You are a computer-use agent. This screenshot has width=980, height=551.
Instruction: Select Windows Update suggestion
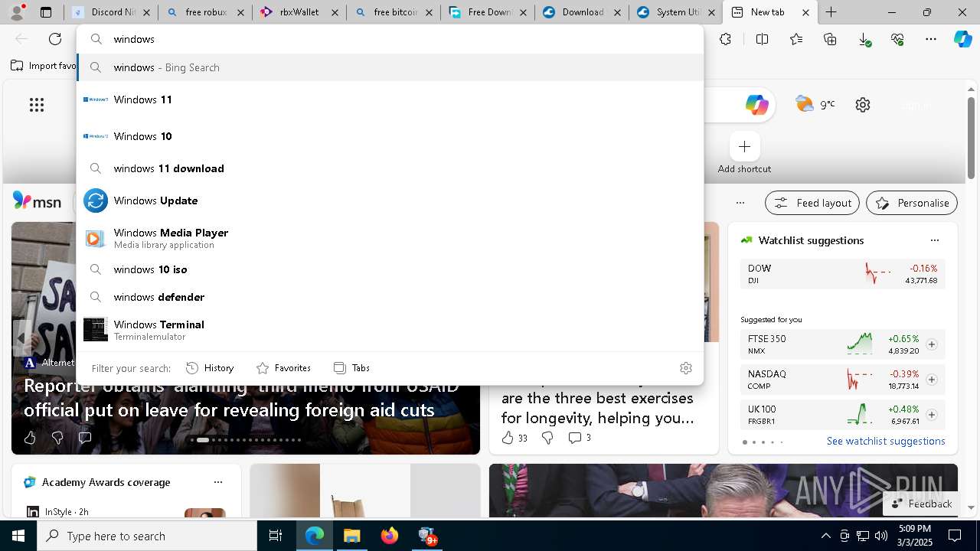click(390, 201)
